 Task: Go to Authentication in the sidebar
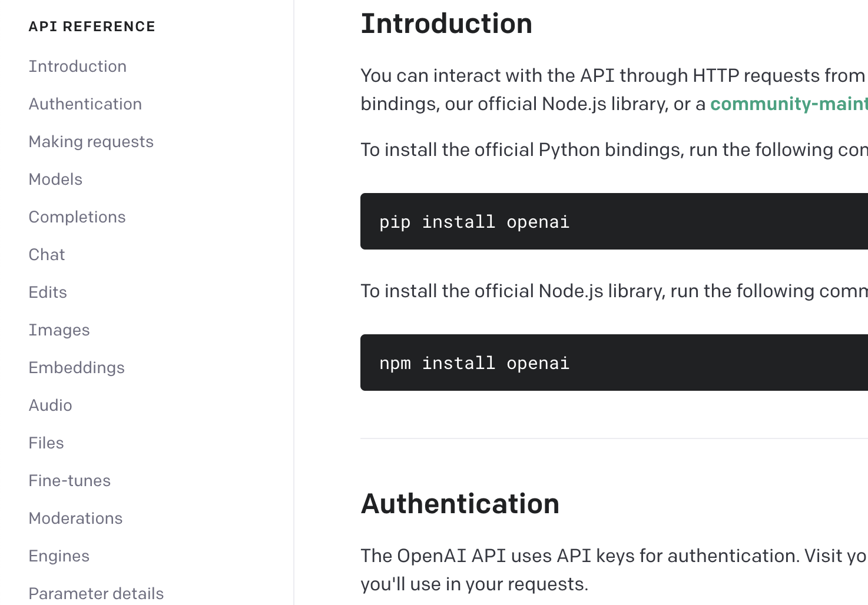[x=85, y=104]
